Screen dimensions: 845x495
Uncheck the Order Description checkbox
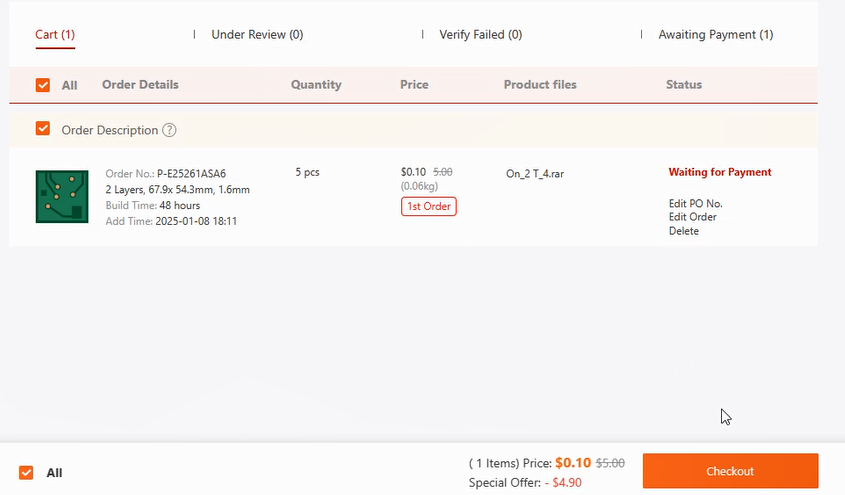pos(43,129)
